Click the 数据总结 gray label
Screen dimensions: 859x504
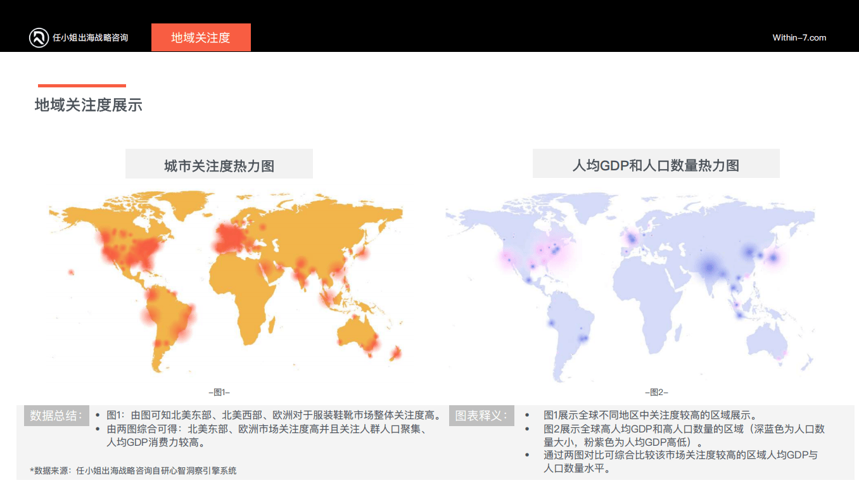pos(56,416)
